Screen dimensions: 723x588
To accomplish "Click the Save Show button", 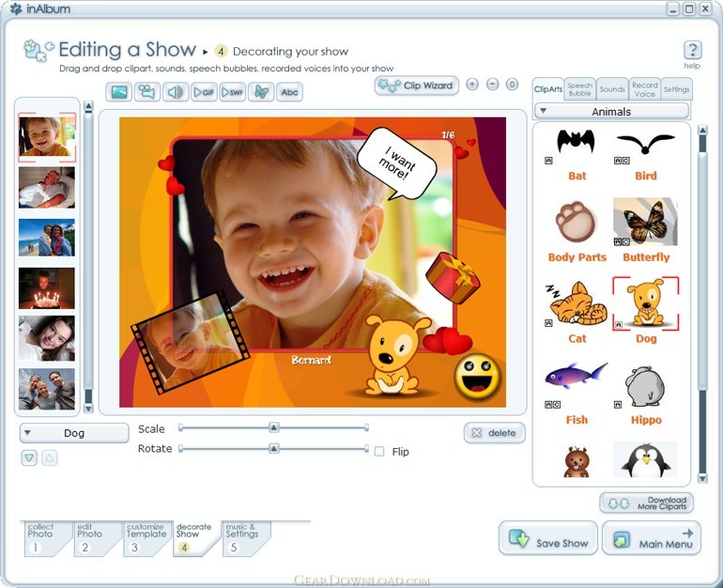I will [548, 538].
